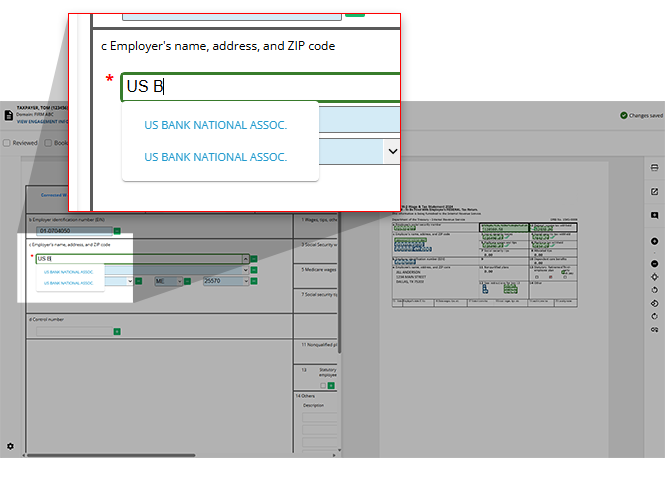Viewport: 665px width, 479px height.
Task: Click the diamond fit-to-view icon
Action: (x=654, y=277)
